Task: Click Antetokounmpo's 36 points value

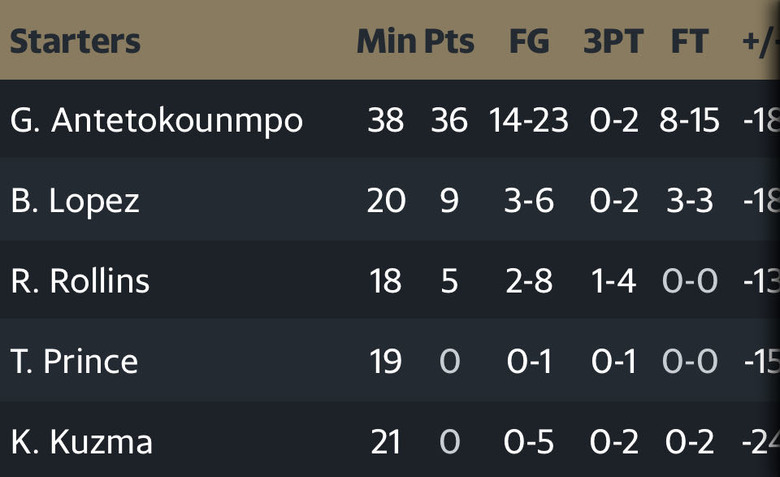Action: click(449, 120)
